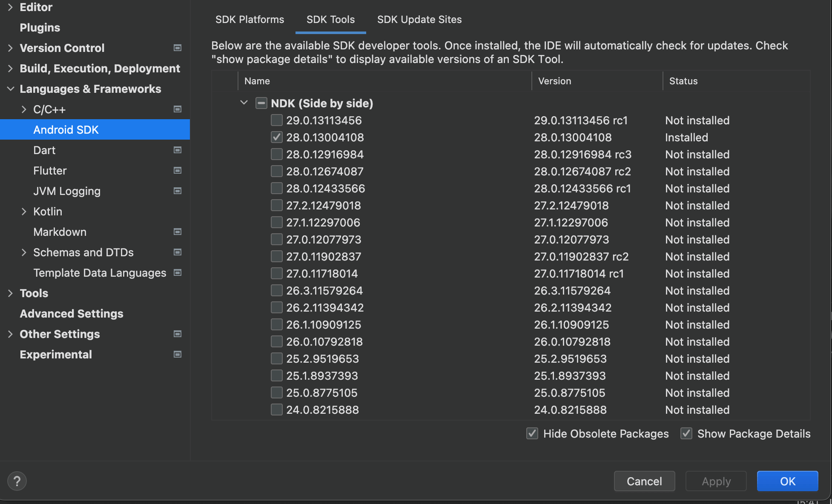The image size is (832, 504).
Task: Click version cell 28.0.12674087 rc2
Action: coord(582,172)
